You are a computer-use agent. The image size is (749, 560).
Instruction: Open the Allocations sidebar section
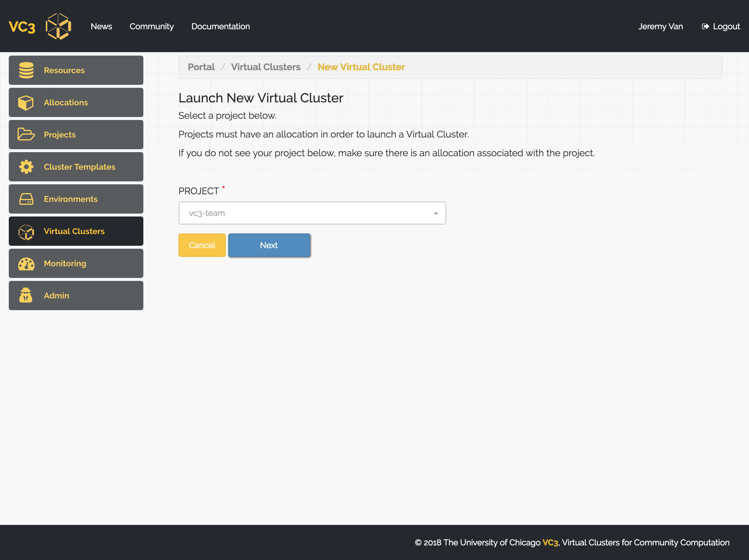[76, 102]
